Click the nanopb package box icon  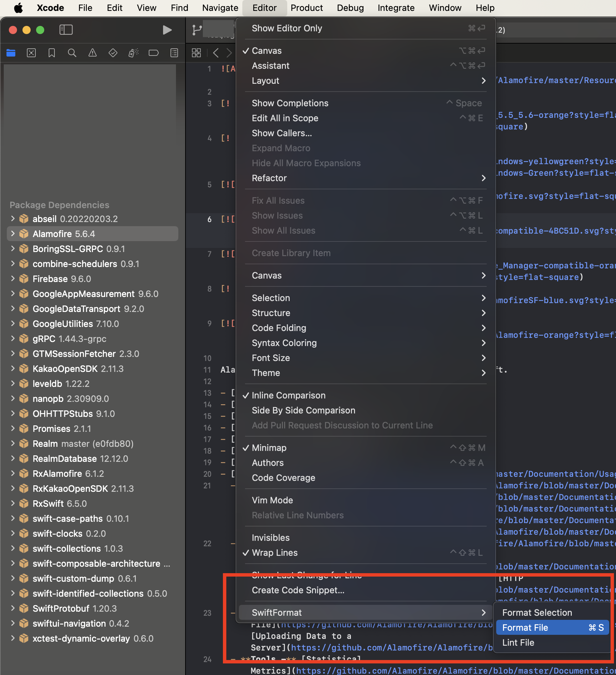point(24,399)
